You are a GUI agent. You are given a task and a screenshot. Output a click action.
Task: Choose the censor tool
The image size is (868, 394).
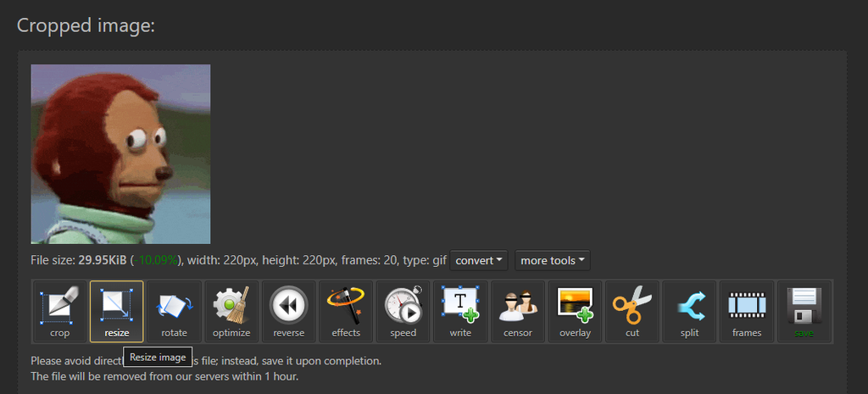518,312
